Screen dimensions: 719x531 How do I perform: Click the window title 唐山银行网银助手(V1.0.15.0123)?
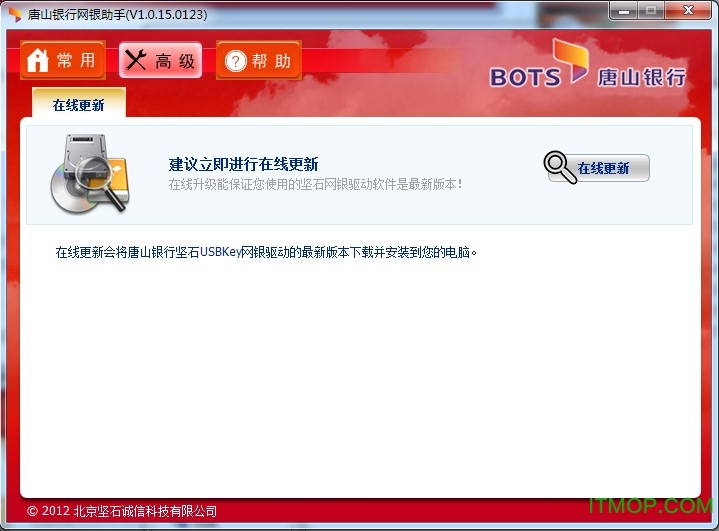click(117, 15)
